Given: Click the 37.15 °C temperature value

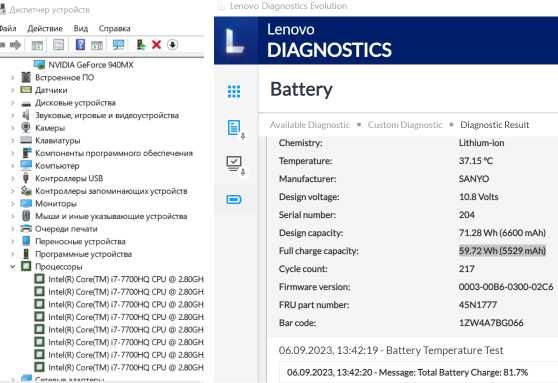Looking at the screenshot, I should pyautogui.click(x=475, y=161).
